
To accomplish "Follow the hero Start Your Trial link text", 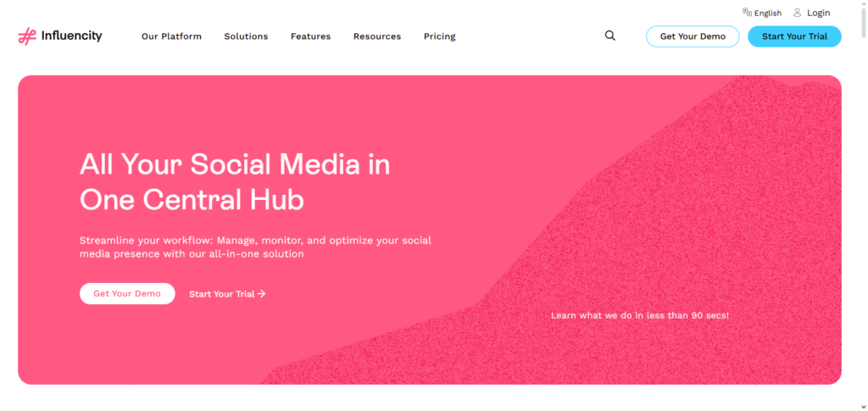I will [x=221, y=294].
